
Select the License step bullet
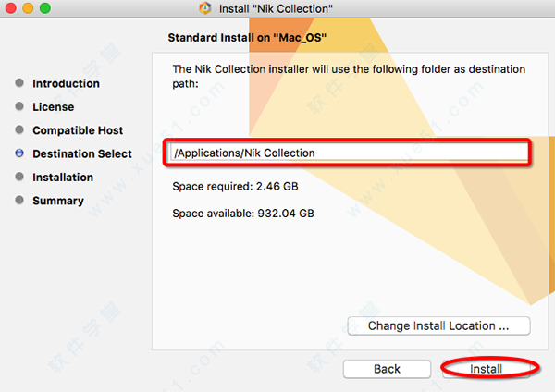[19, 106]
